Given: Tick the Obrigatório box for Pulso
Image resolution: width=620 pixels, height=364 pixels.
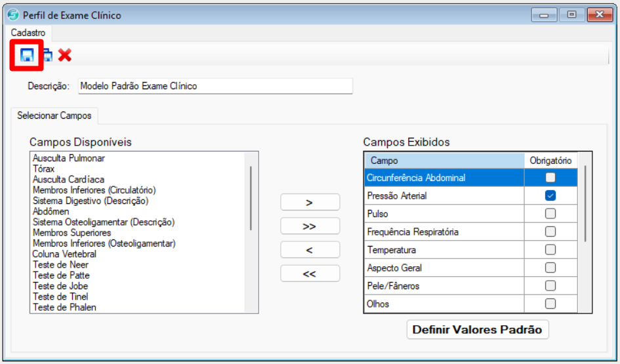Looking at the screenshot, I should [x=550, y=213].
